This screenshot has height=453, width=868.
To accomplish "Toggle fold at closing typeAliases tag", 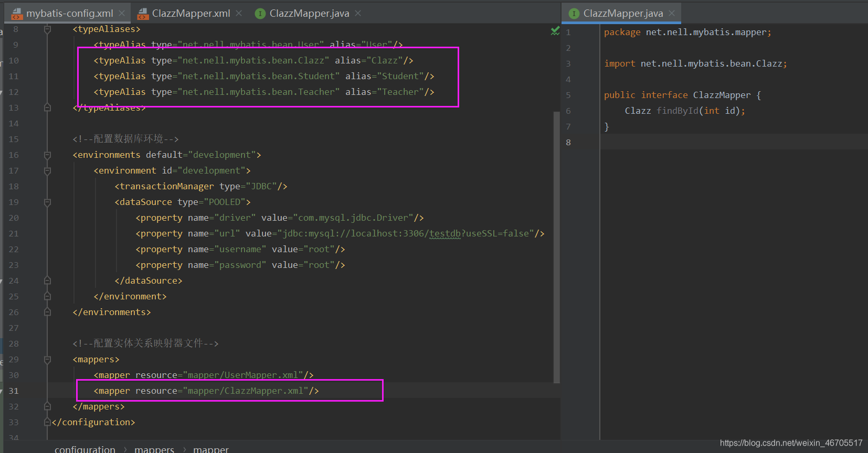I will (x=47, y=107).
